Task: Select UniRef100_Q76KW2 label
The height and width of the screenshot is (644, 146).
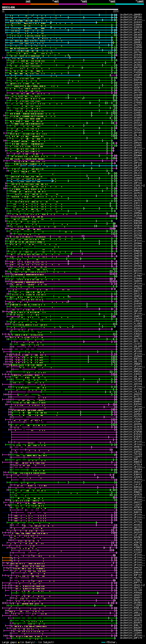Action: coord(131,45)
